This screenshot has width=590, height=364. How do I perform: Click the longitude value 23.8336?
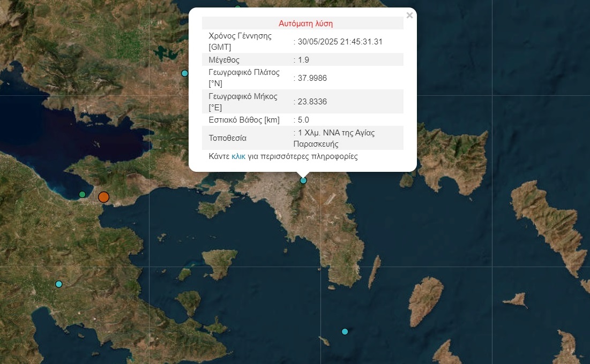pyautogui.click(x=310, y=101)
